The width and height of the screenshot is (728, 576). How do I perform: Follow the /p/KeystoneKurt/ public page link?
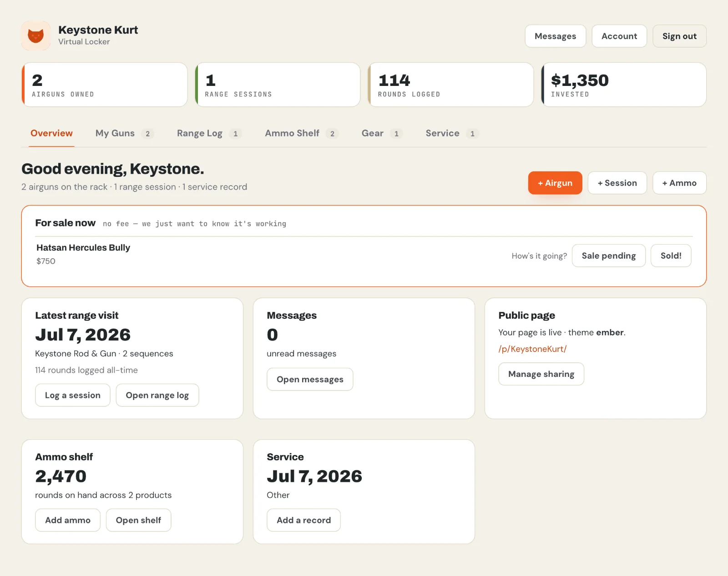tap(532, 349)
